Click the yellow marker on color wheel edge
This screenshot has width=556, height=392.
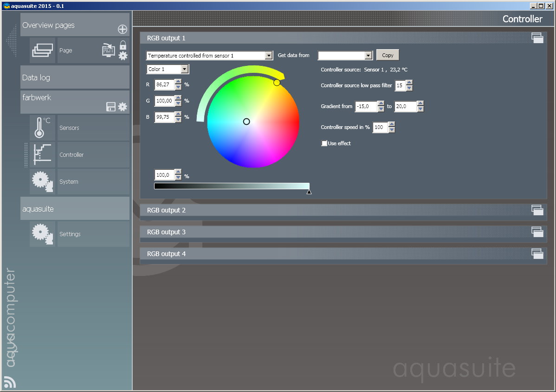(x=277, y=83)
